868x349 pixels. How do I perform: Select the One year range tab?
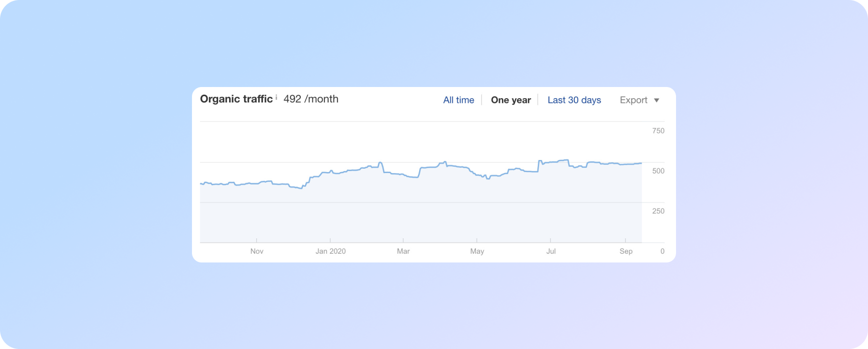point(511,100)
